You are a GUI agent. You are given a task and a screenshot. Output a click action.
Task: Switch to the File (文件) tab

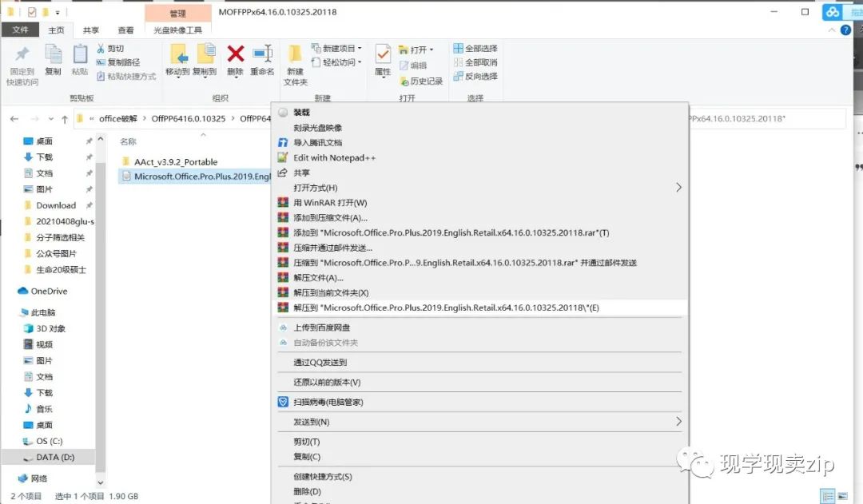(20, 30)
